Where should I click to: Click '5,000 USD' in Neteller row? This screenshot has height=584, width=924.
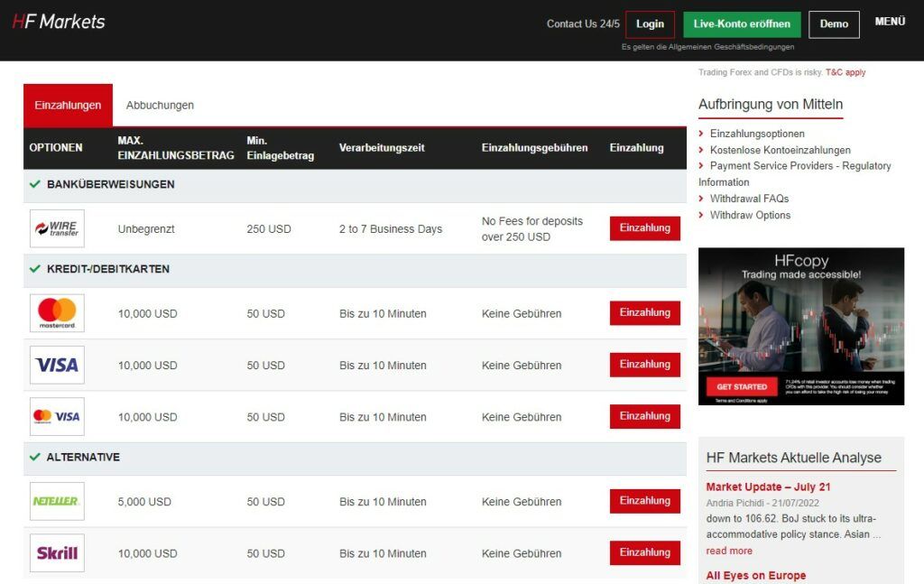coord(144,502)
